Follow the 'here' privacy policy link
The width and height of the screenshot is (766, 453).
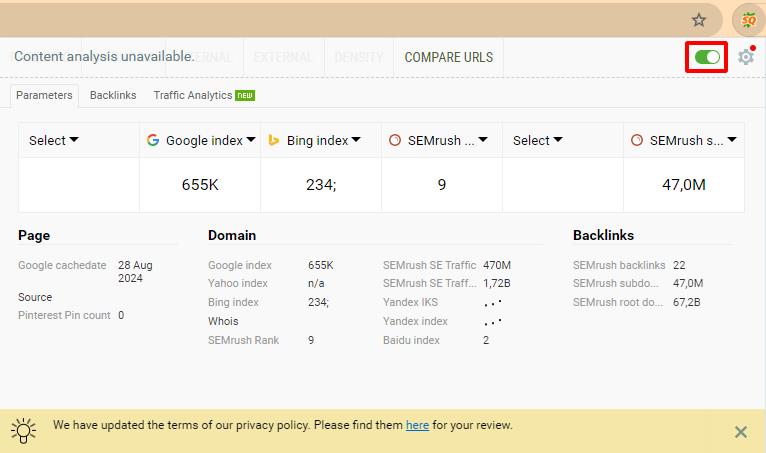(417, 425)
